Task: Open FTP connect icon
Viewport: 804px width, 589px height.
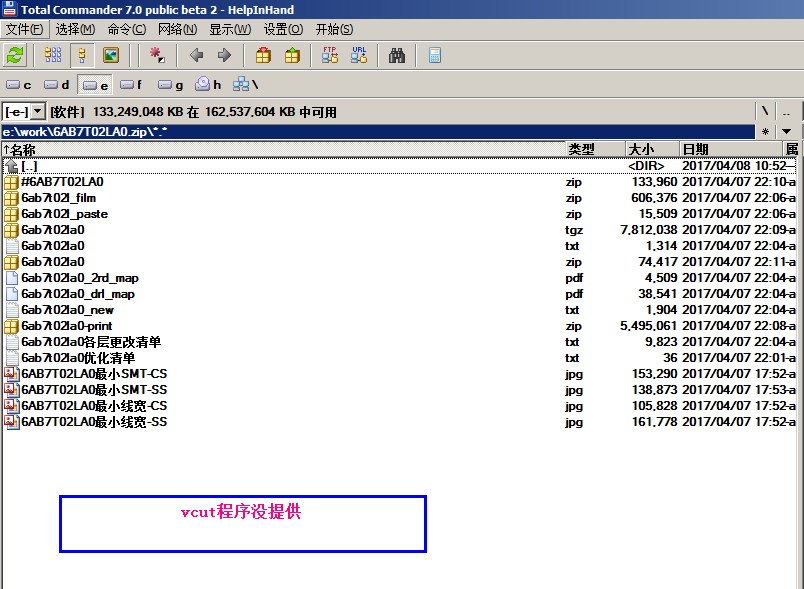Action: [330, 55]
